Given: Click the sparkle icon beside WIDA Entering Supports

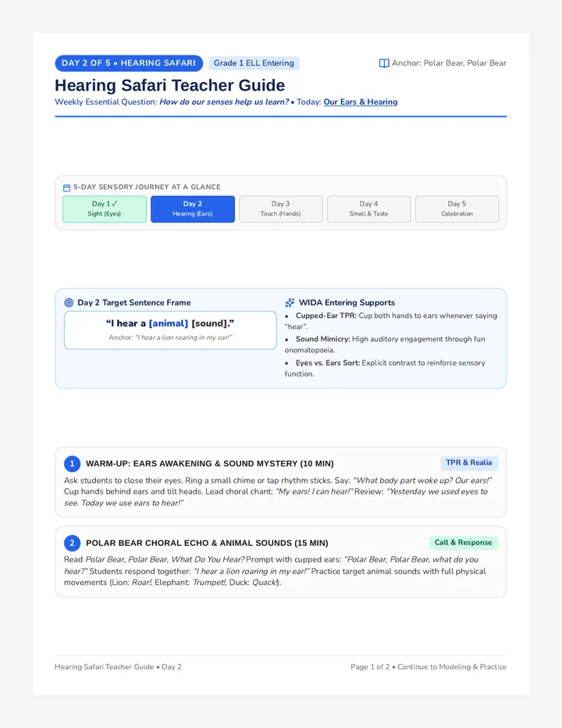Looking at the screenshot, I should pos(290,303).
